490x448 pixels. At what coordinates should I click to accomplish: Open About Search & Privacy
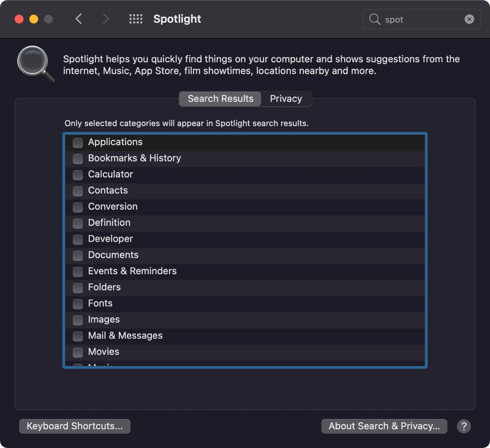point(384,426)
